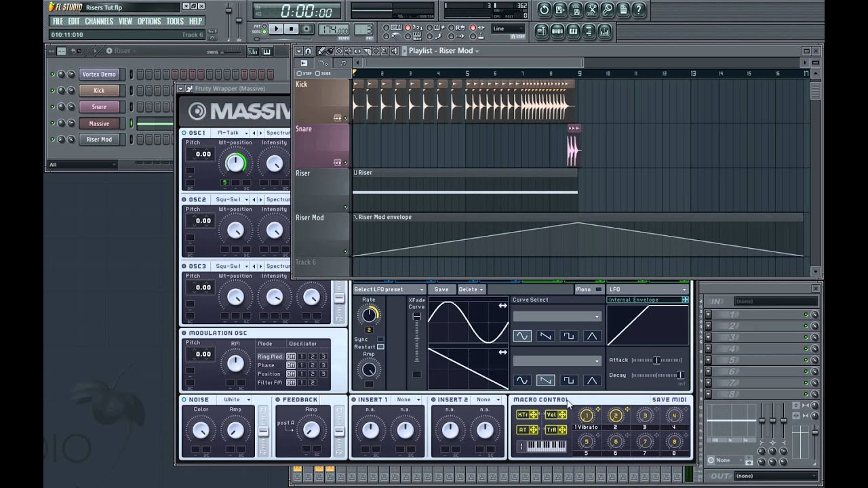This screenshot has width=868, height=488.
Task: Toggle the Snare channel mute LED
Action: [53, 106]
